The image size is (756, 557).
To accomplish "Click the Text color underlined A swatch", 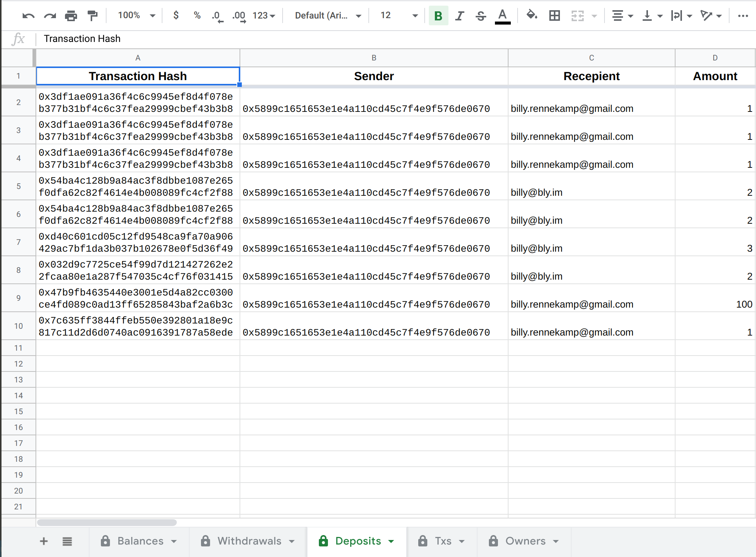I will [502, 15].
